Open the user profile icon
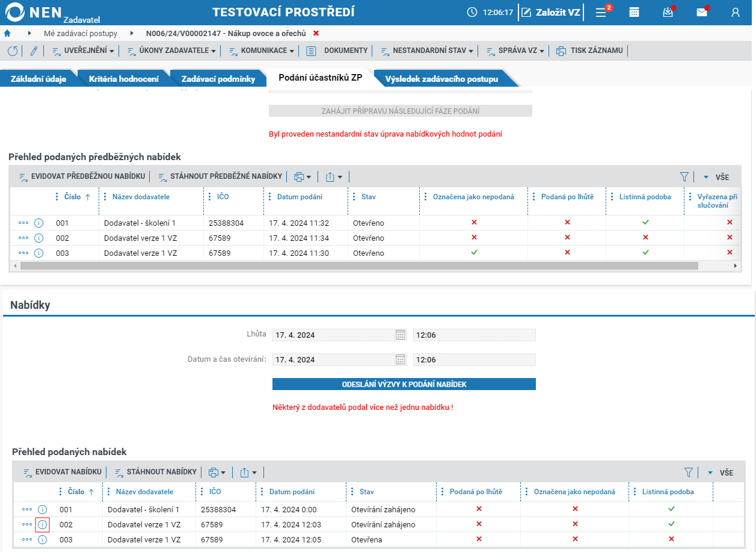Image resolution: width=756 pixels, height=552 pixels. tap(735, 12)
